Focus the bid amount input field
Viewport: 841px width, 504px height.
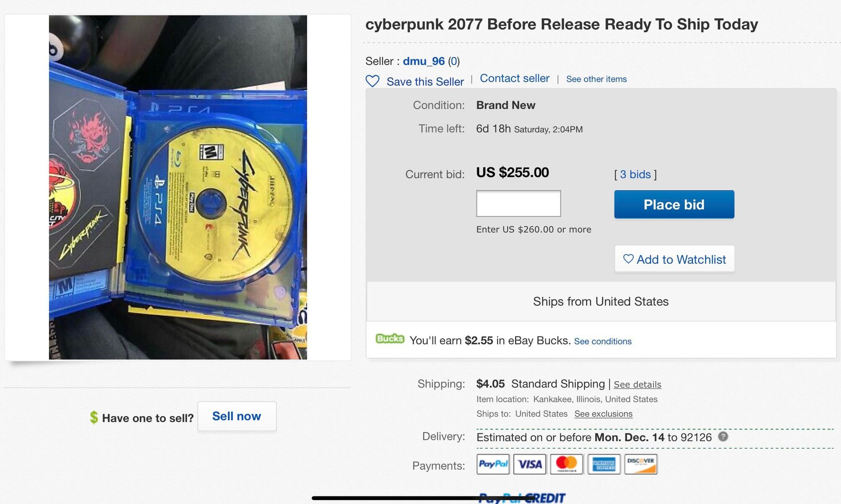click(518, 204)
